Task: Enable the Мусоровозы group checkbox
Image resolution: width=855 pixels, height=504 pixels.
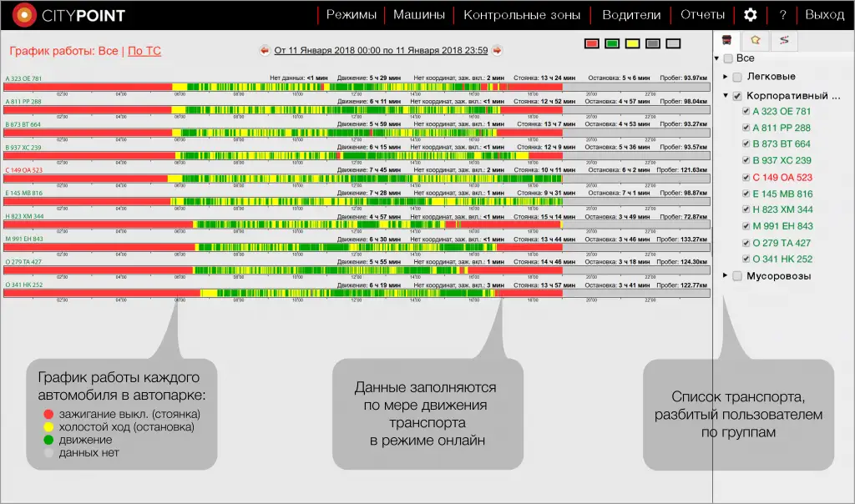Action: click(x=737, y=276)
